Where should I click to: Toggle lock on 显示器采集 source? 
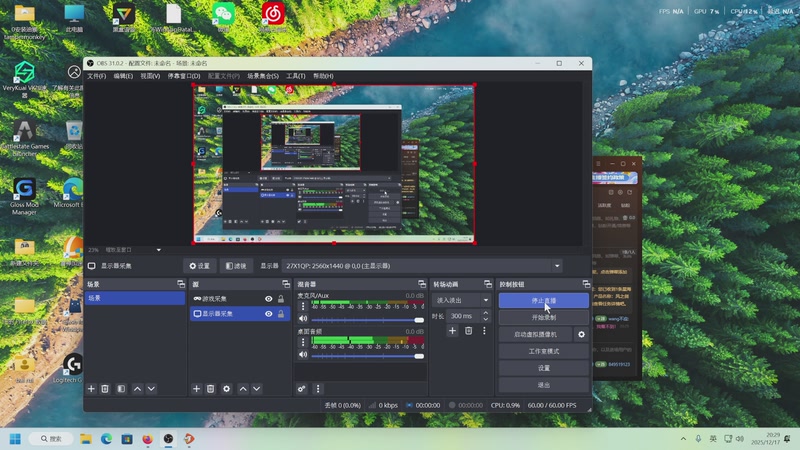tap(281, 314)
